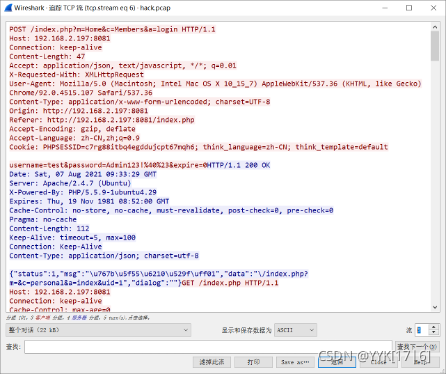Click the Back button

pyautogui.click(x=337, y=362)
